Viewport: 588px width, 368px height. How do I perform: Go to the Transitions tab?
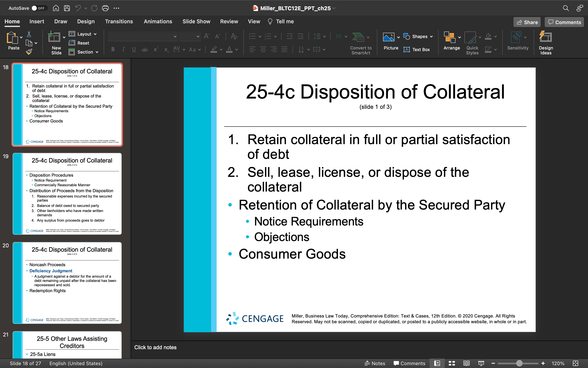point(119,21)
